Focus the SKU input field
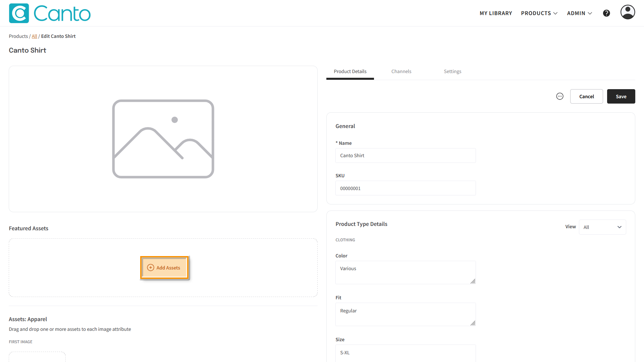 pyautogui.click(x=406, y=188)
